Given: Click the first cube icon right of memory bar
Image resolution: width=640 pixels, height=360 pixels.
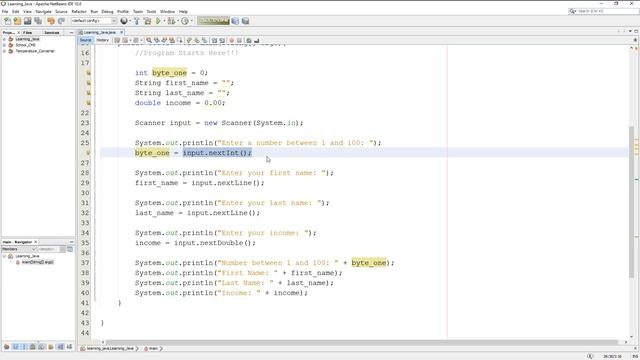Looking at the screenshot, I should point(235,21).
